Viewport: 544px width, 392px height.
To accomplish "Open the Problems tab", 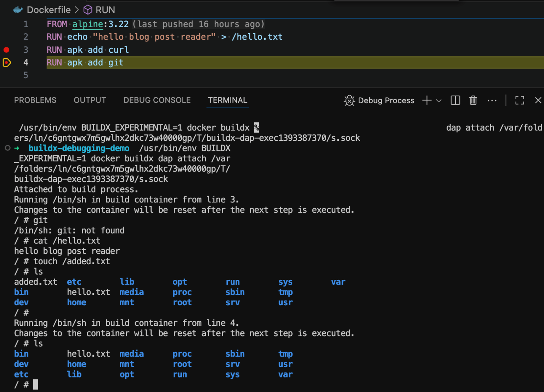I will tap(35, 100).
